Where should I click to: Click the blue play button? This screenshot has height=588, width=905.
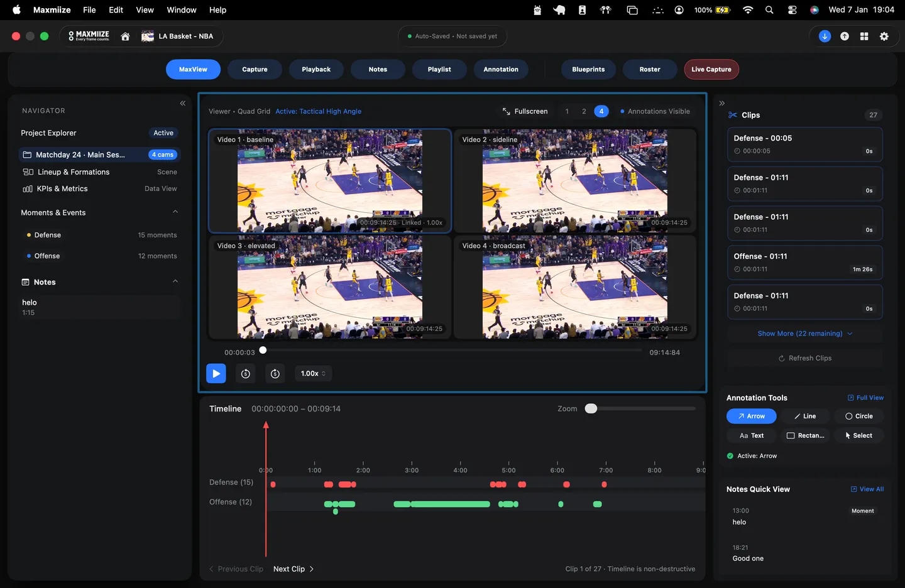coord(216,374)
